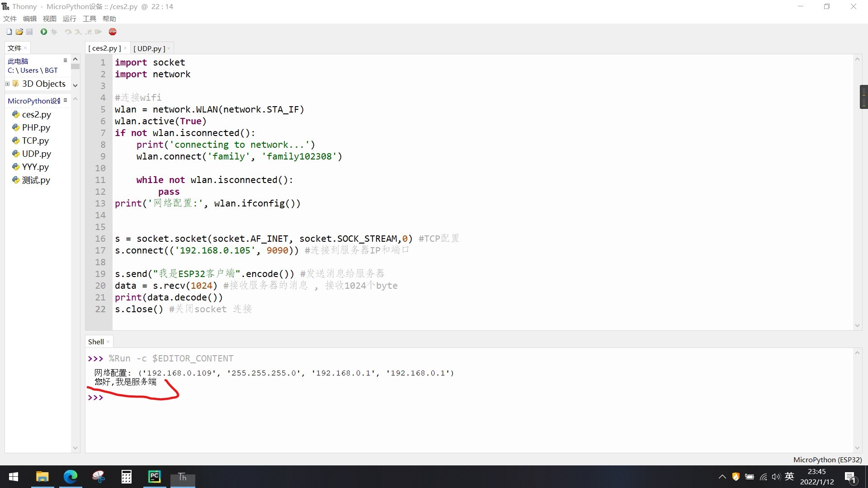Viewport: 868px width, 488px height.
Task: Close the Shell panel tab
Action: point(108,342)
